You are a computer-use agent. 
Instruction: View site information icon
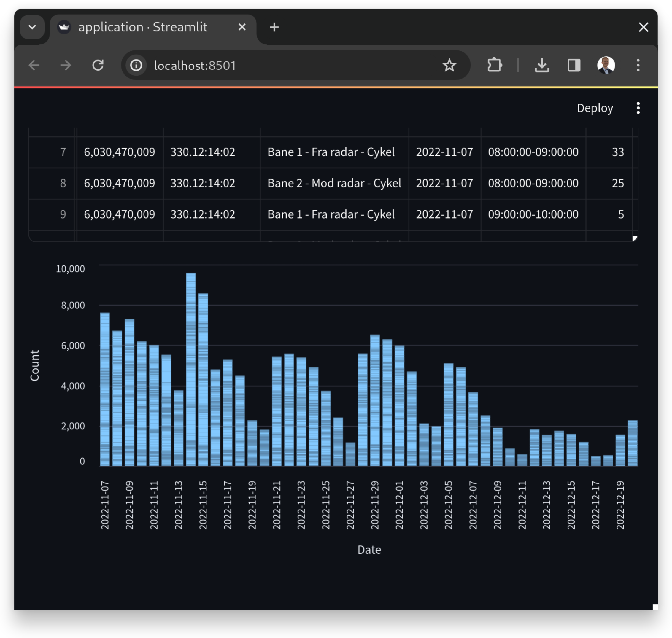coord(136,65)
